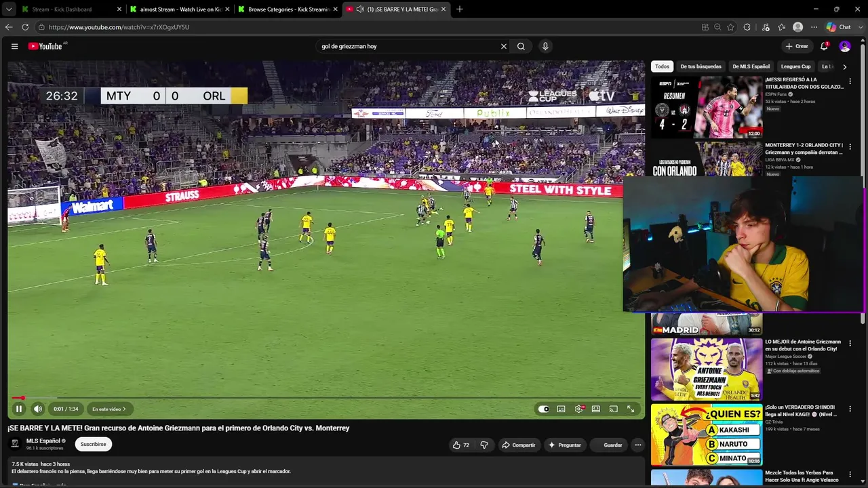868x488 pixels.
Task: Open Copilot Chat
Action: (x=839, y=27)
